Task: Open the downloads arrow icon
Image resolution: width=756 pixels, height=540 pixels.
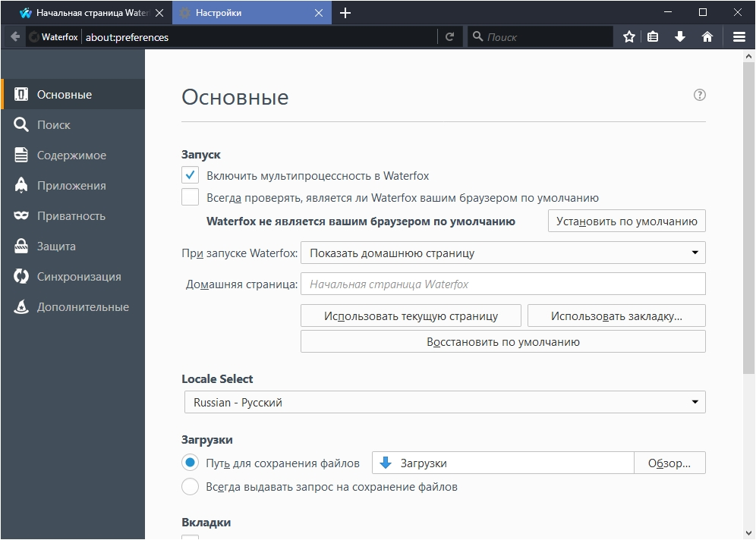Action: click(x=680, y=36)
